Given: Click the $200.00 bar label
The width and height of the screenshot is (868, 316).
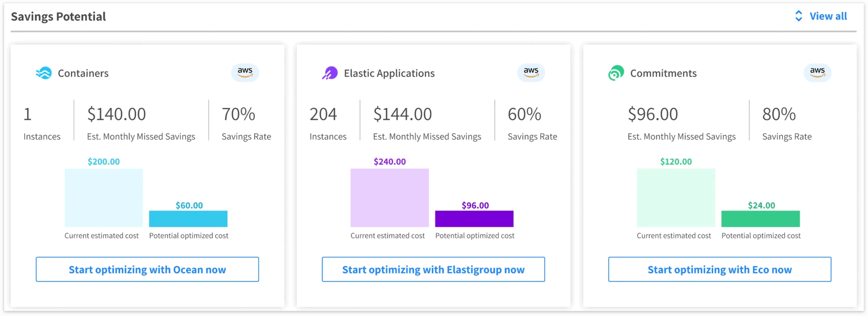Looking at the screenshot, I should pos(104,162).
